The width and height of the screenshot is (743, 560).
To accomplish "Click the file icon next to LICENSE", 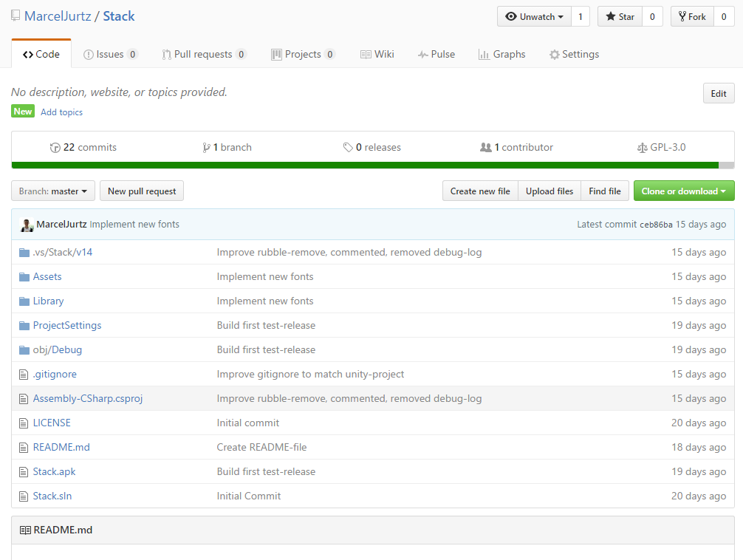I will tap(24, 423).
